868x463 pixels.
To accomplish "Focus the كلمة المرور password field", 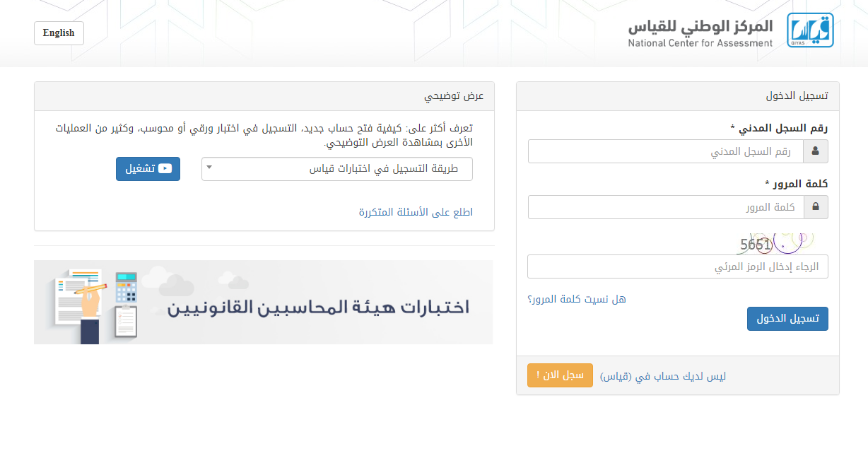I will click(x=666, y=207).
